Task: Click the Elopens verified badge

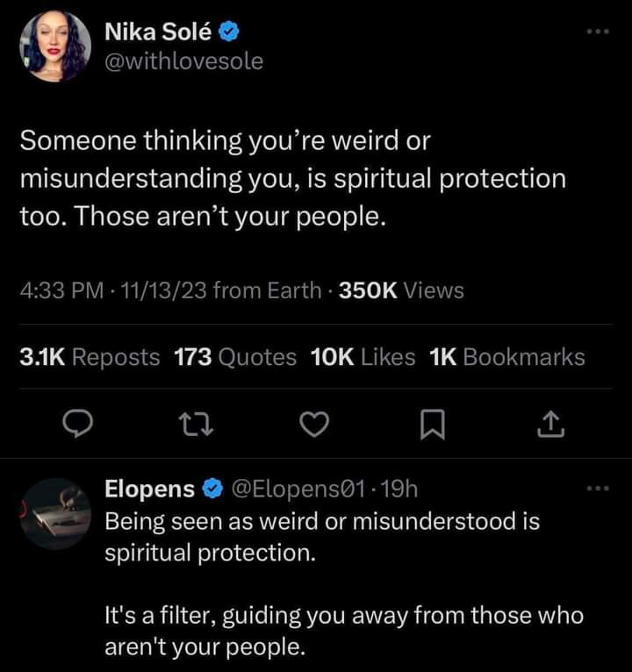Action: (213, 490)
